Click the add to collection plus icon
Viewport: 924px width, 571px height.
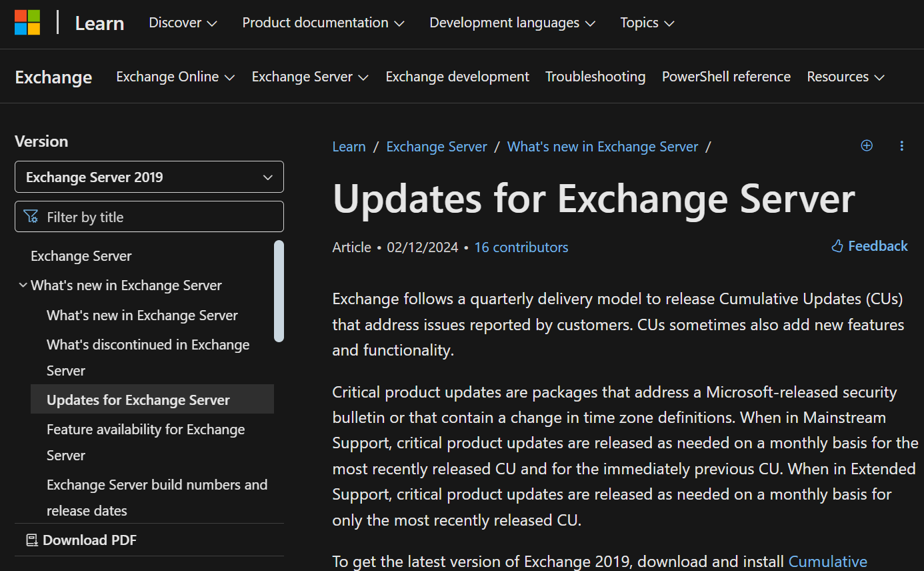(x=867, y=145)
